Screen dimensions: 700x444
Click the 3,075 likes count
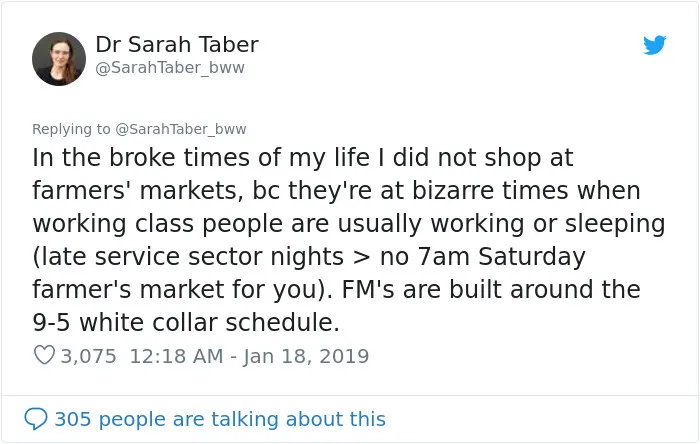coord(88,356)
